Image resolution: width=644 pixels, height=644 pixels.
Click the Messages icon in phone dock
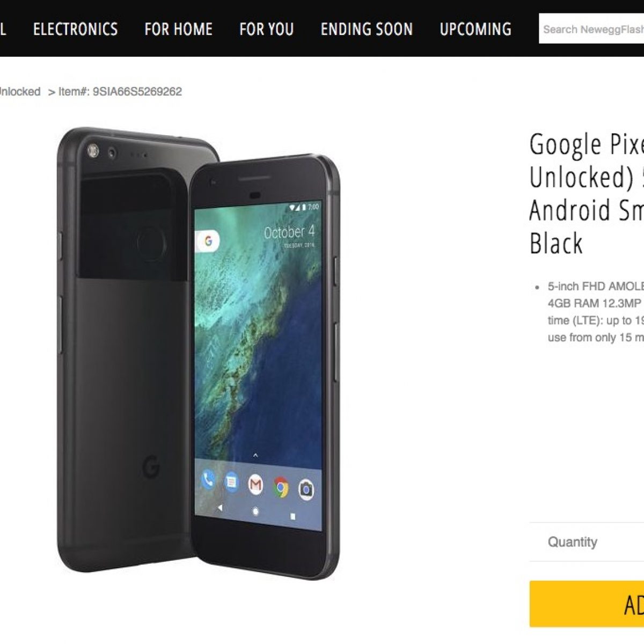[x=231, y=482]
